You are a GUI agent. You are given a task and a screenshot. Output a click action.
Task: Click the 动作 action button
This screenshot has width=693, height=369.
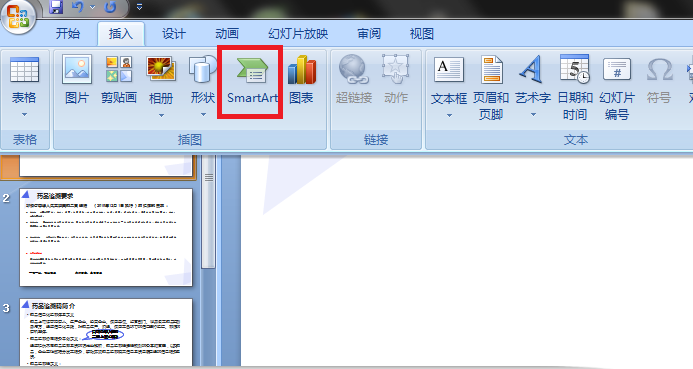click(x=396, y=80)
